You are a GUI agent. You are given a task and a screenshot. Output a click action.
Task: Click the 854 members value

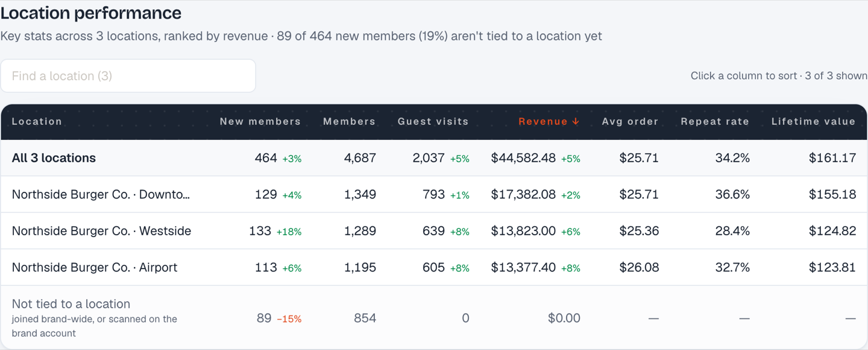(365, 318)
